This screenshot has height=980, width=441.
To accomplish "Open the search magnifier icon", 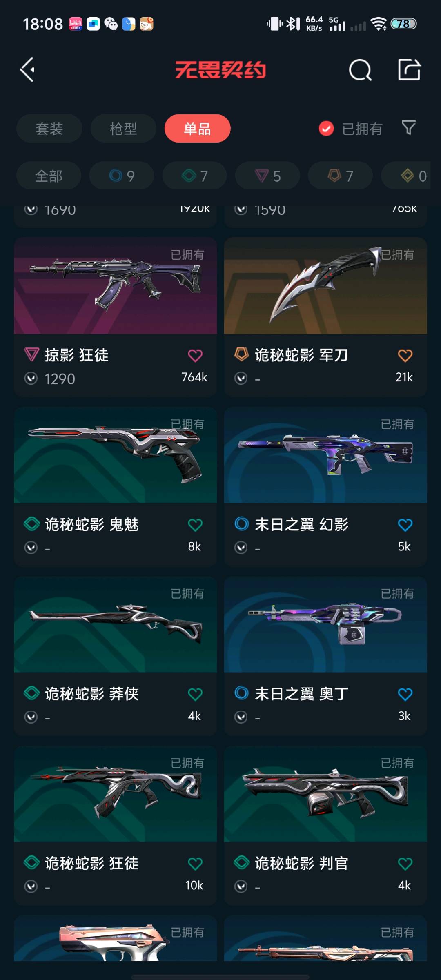I will tap(361, 70).
